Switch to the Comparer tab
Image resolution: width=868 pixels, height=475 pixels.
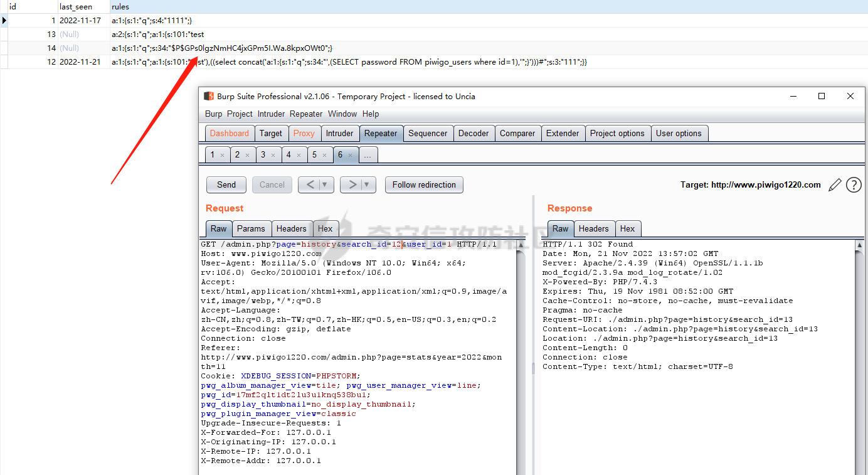click(x=517, y=133)
